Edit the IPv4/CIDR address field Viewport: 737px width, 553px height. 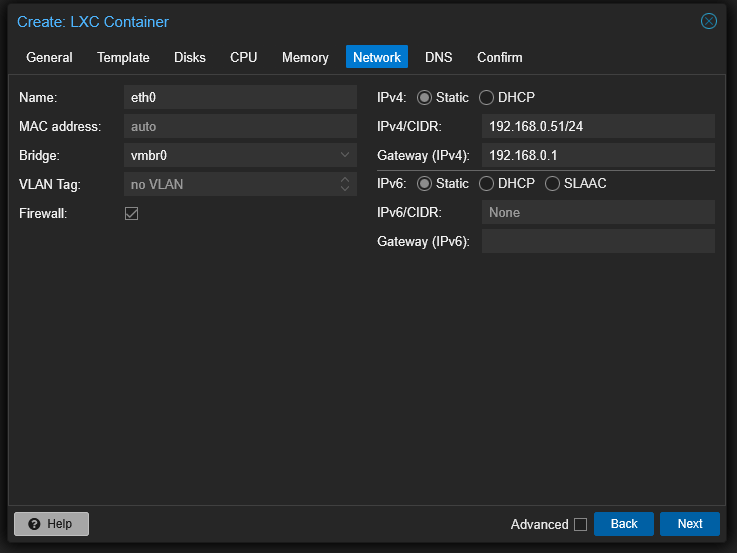(598, 126)
